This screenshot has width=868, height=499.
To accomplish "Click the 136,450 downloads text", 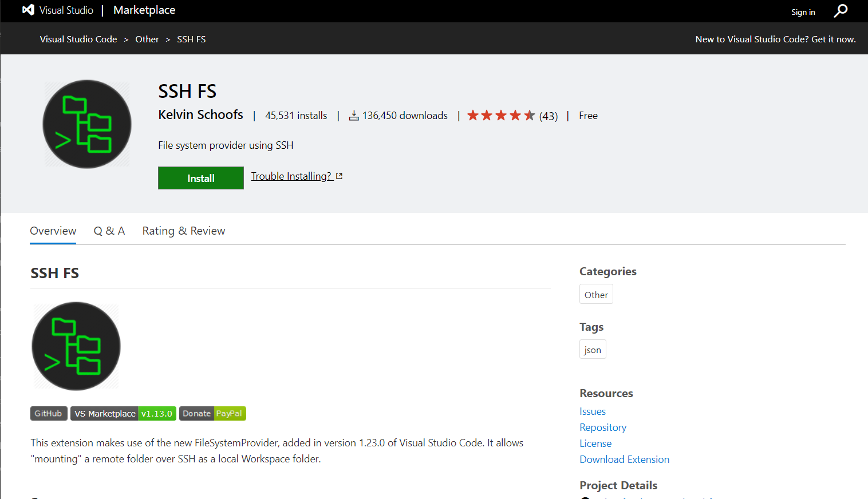I will [x=405, y=116].
